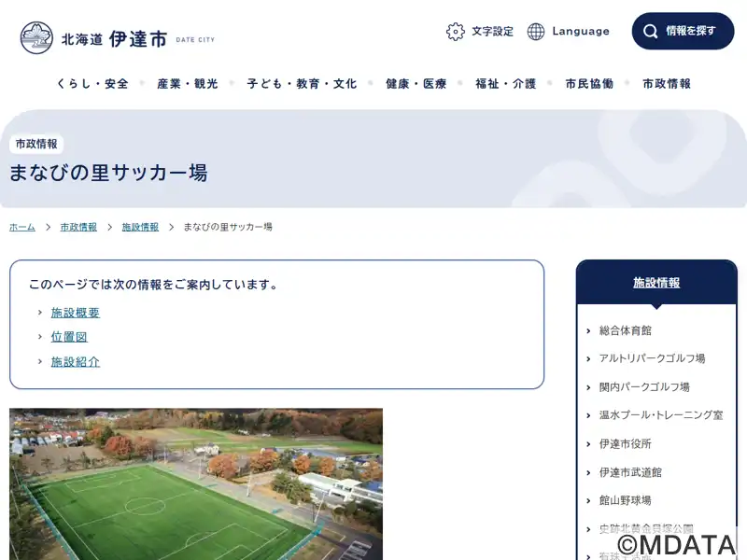
Task: Open the 市民協働 menu
Action: click(589, 84)
